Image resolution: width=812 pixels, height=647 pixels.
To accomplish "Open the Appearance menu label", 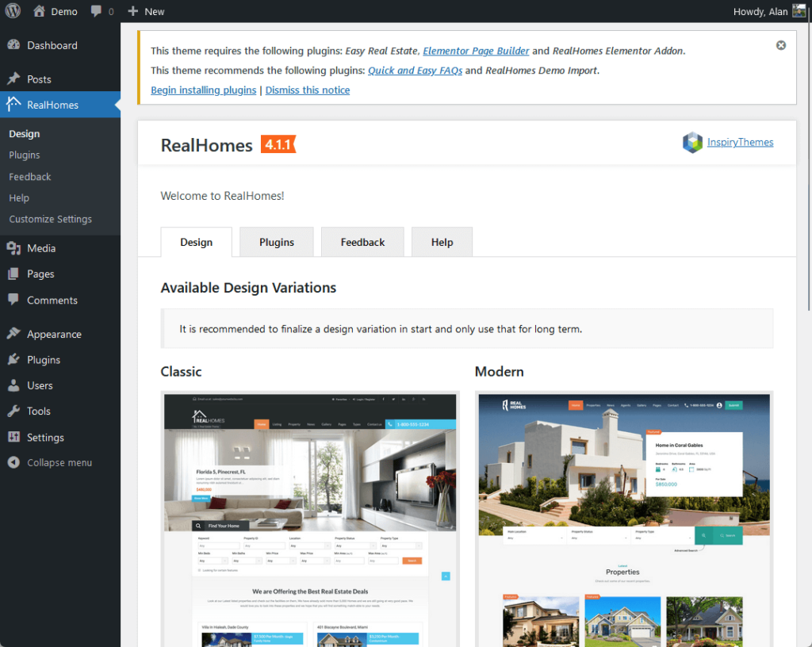I will 55,334.
